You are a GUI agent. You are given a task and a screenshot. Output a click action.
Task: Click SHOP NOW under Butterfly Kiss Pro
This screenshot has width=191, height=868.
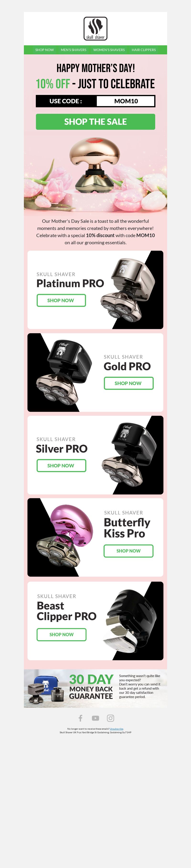129,551
